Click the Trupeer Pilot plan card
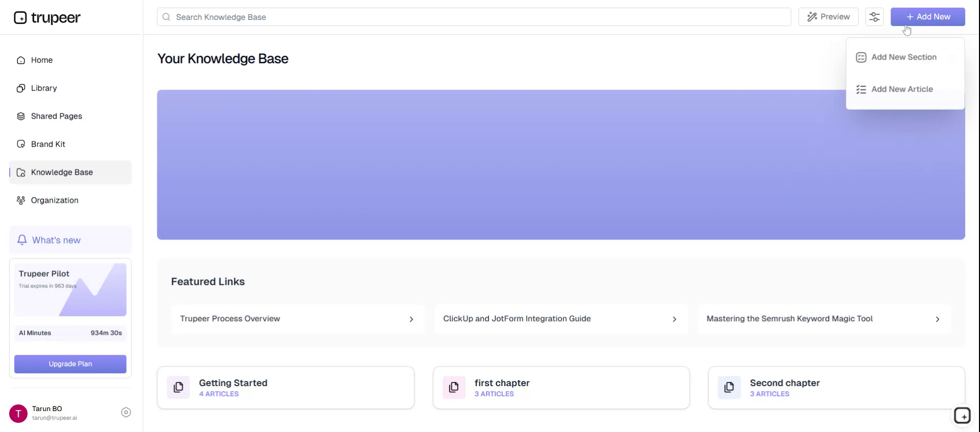Image resolution: width=980 pixels, height=432 pixels. (70, 290)
